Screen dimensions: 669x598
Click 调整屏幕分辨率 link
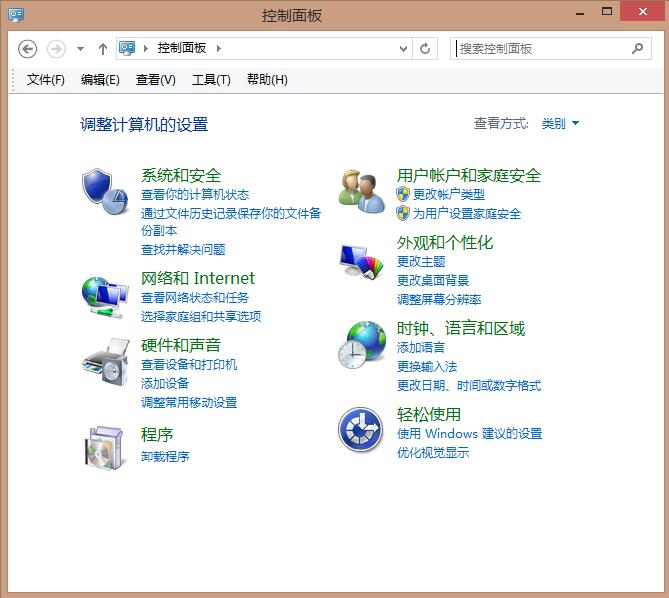pos(439,299)
